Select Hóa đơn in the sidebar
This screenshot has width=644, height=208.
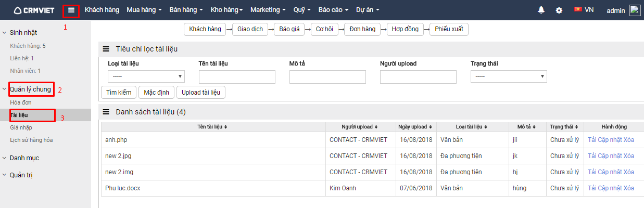point(21,103)
